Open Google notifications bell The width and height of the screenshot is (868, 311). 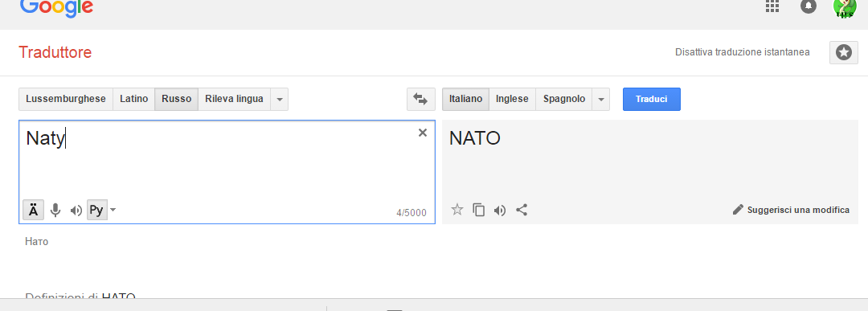click(809, 6)
